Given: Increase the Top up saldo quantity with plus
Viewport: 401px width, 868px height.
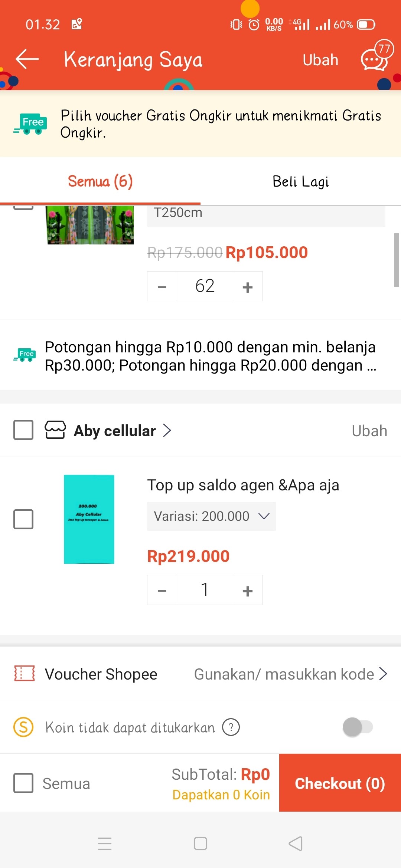Looking at the screenshot, I should click(x=248, y=590).
